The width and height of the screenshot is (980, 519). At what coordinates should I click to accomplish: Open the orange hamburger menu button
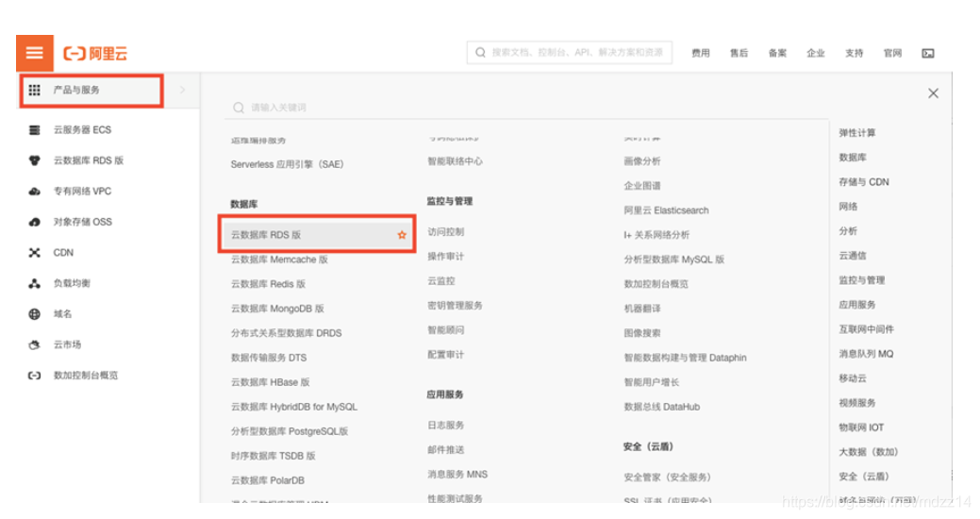pyautogui.click(x=34, y=53)
